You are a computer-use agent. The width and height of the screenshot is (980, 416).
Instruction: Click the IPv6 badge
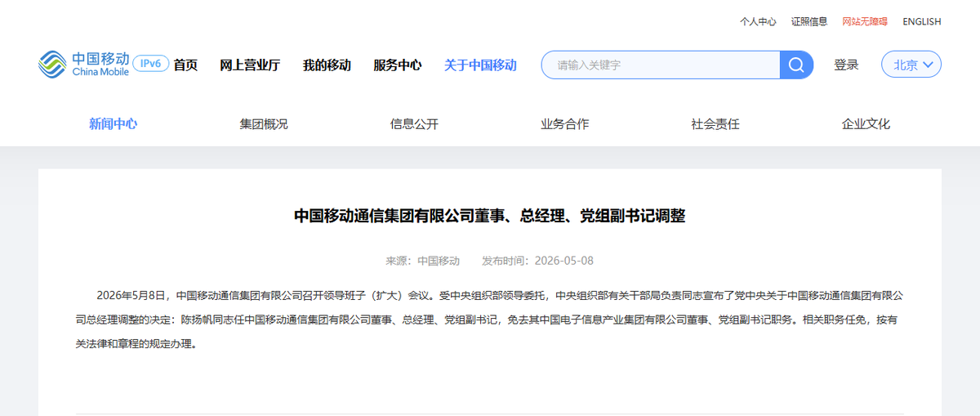click(151, 64)
